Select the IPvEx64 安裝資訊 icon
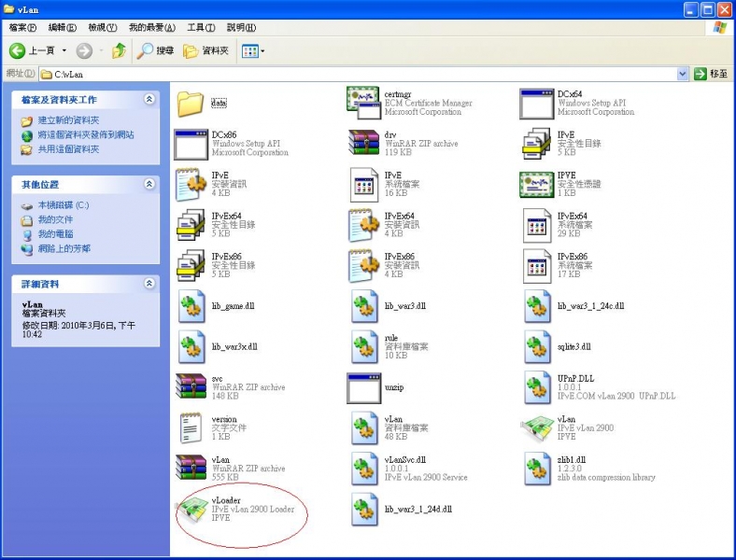Viewport: 736px width, 560px height. tap(363, 226)
